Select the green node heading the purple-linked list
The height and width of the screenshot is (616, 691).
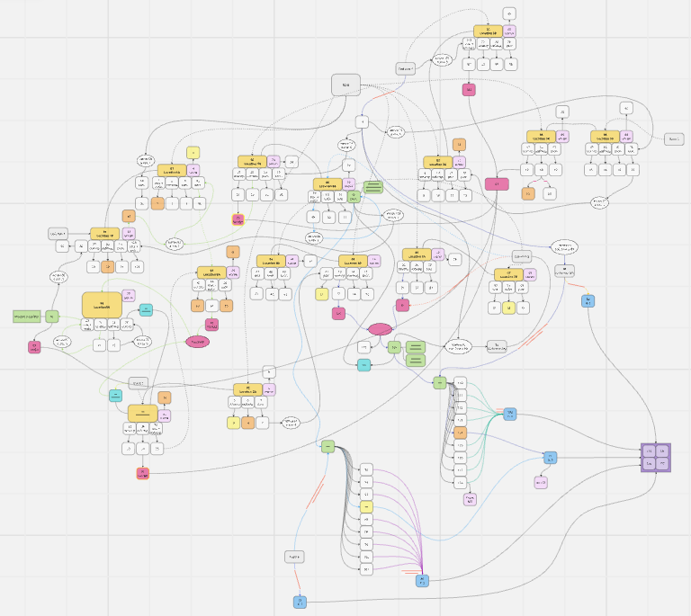click(328, 447)
